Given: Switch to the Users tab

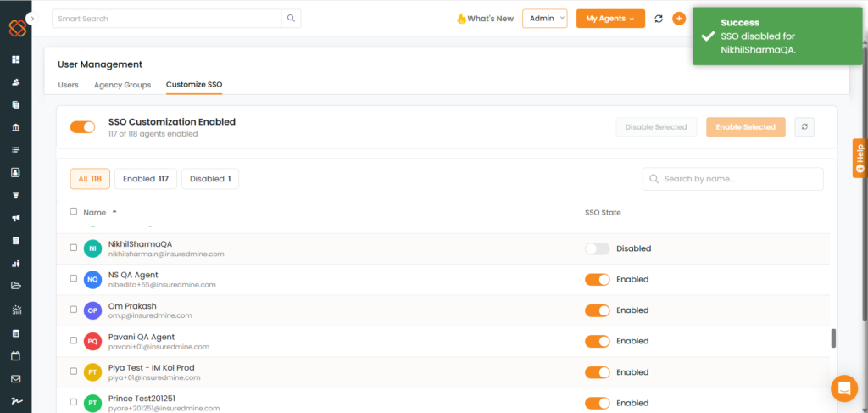Looking at the screenshot, I should click(68, 85).
